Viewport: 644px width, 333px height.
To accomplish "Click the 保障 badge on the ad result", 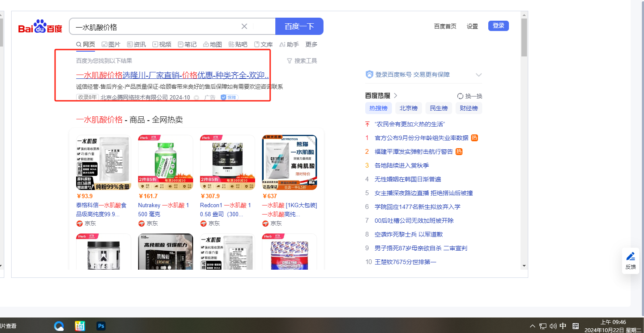I will pyautogui.click(x=229, y=97).
